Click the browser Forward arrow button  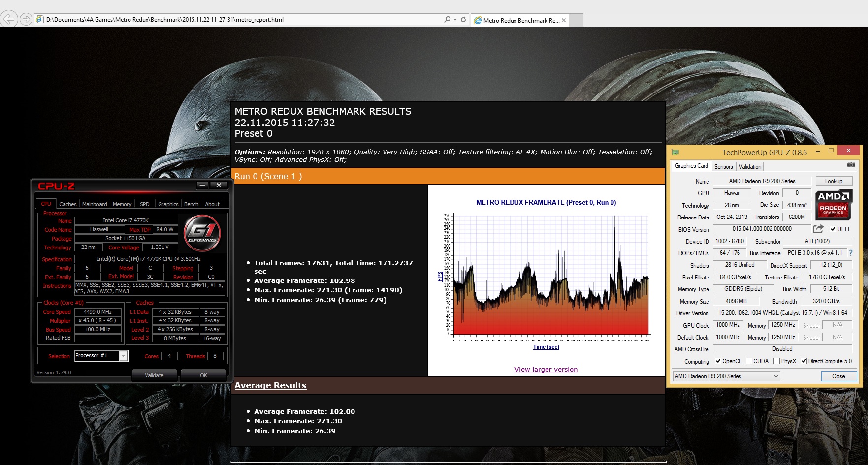coord(26,20)
